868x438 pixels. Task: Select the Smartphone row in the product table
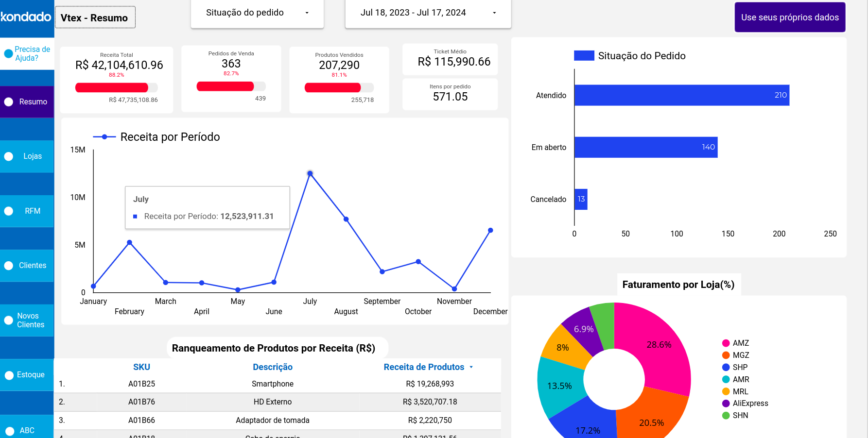point(272,384)
